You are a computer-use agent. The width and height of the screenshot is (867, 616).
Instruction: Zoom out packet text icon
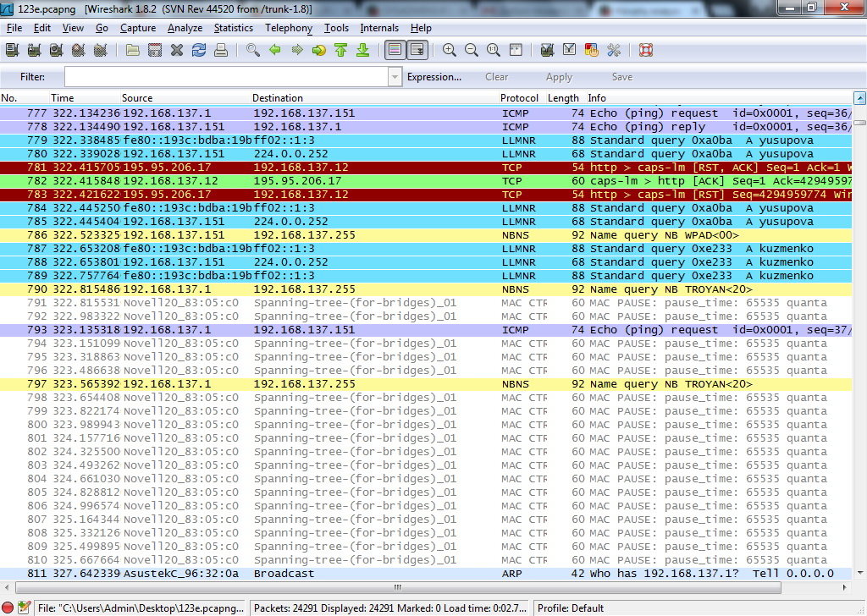[x=471, y=50]
